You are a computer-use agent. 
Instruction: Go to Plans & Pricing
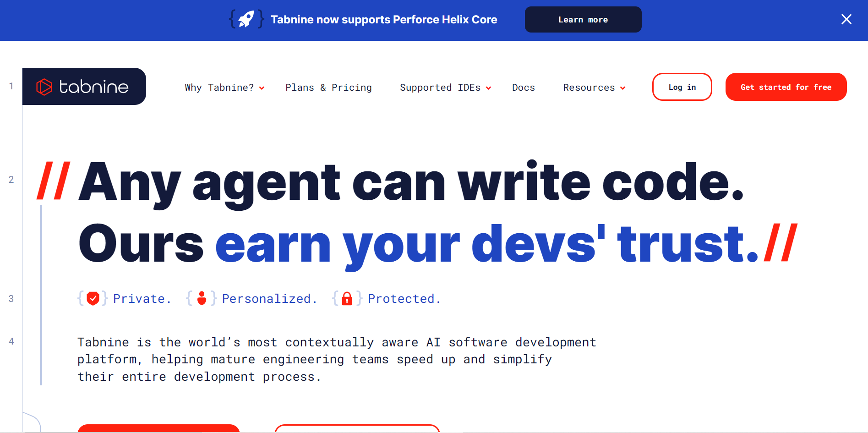point(328,88)
